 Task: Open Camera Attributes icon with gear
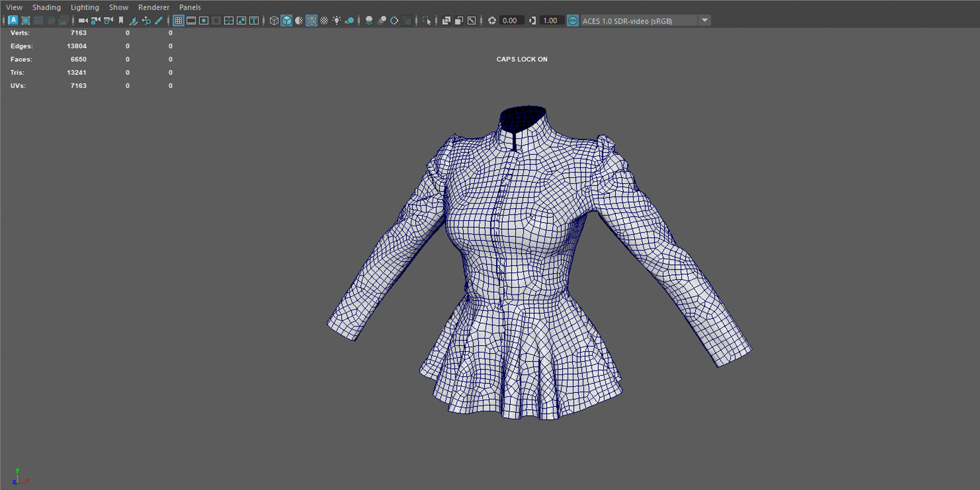pos(108,20)
